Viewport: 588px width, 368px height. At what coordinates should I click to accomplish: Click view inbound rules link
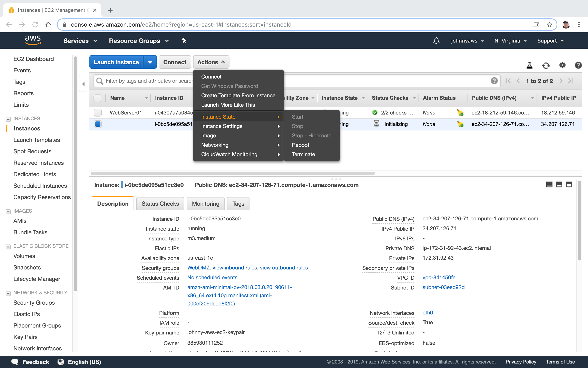[x=235, y=267]
